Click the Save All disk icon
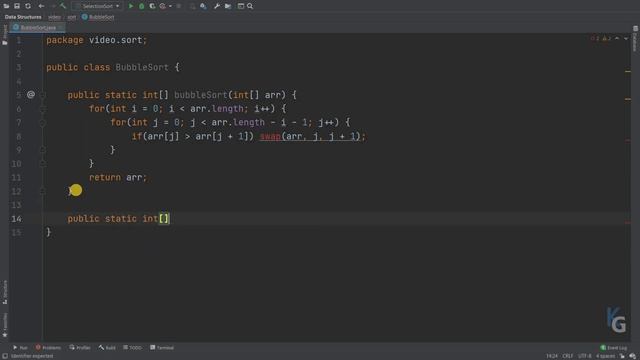640x360 pixels. pos(17,6)
